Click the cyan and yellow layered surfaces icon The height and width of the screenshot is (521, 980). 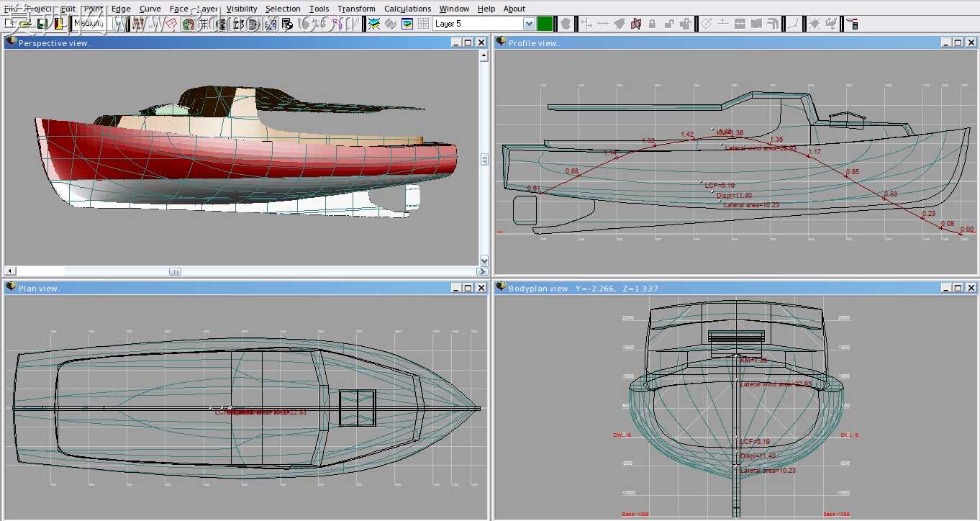coord(374,24)
